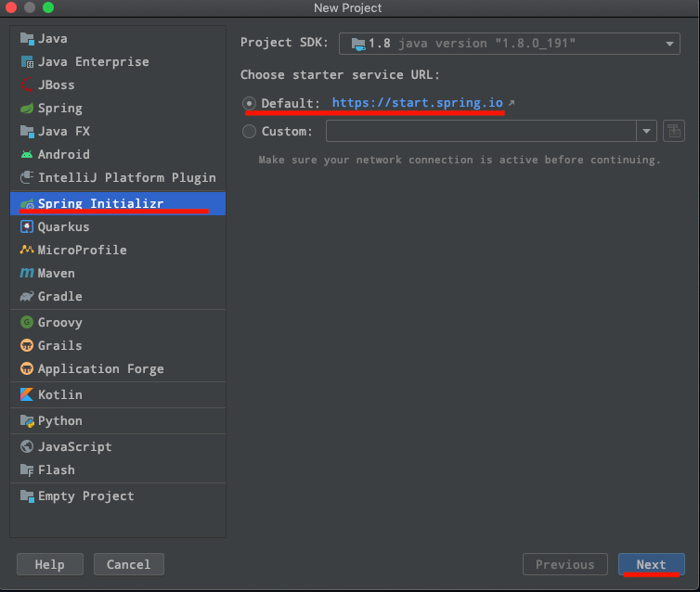The height and width of the screenshot is (592, 700).
Task: Select Quarkus generator entry
Action: 118,226
